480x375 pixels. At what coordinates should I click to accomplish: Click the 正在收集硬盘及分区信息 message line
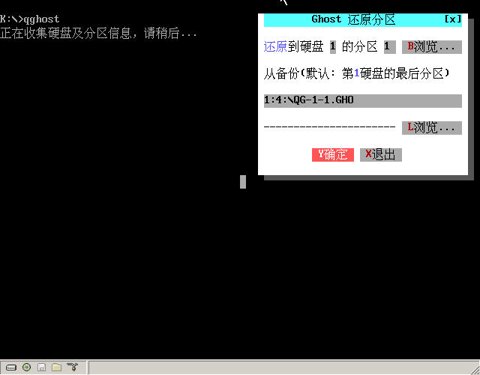click(x=98, y=33)
